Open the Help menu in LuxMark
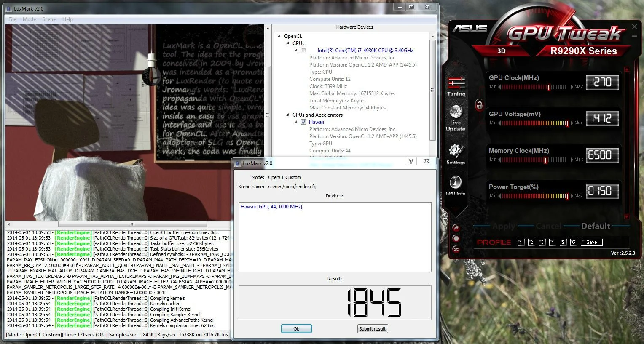 coord(67,19)
